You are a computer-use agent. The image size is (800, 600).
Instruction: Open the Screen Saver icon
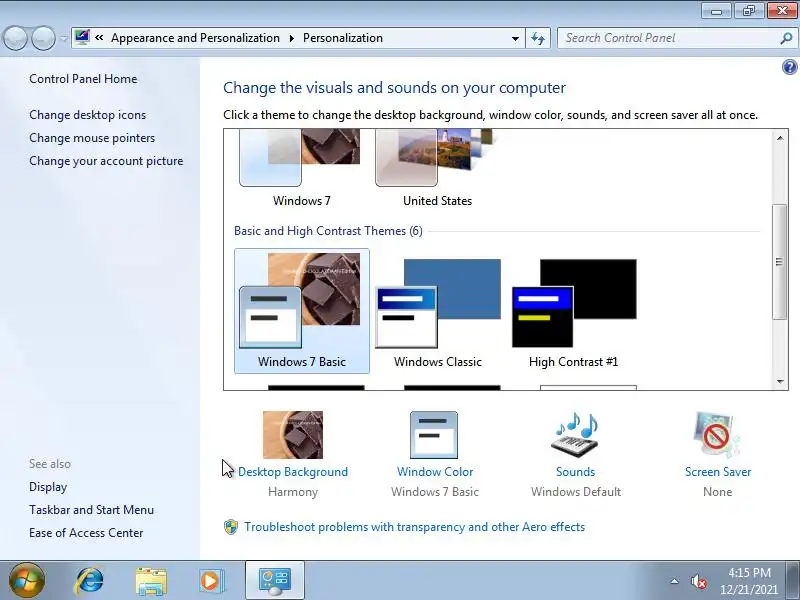point(717,435)
